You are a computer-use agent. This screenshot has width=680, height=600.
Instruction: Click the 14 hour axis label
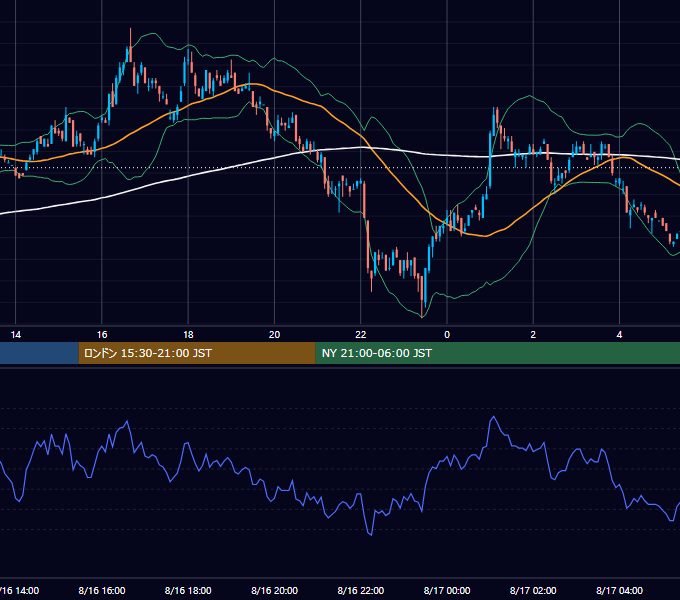tap(16, 335)
